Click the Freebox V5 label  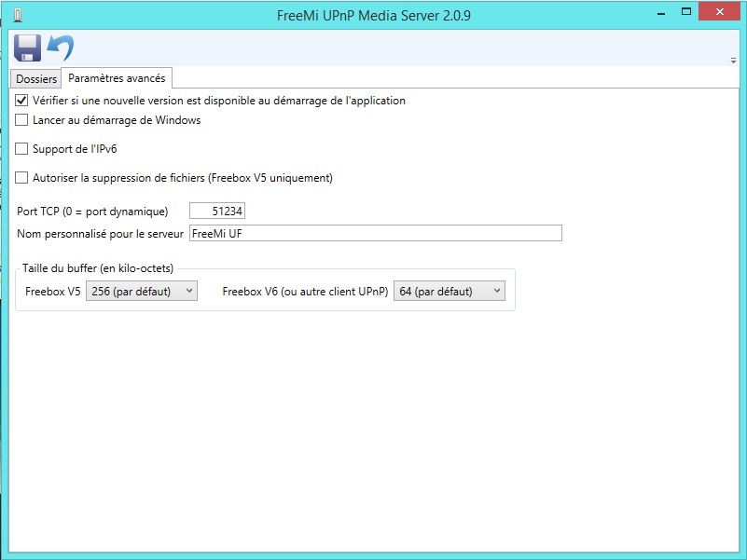click(53, 292)
